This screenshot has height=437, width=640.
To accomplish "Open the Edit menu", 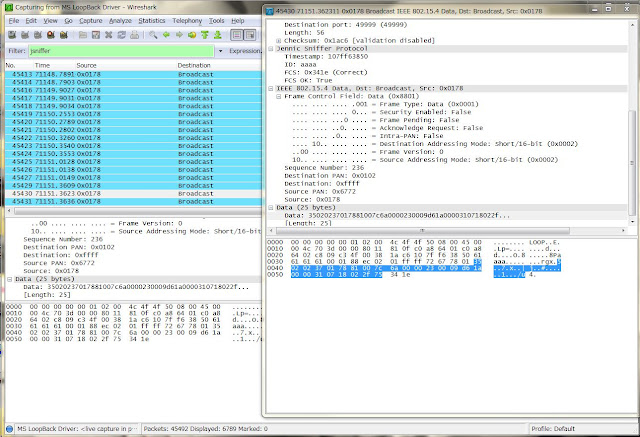I will point(31,21).
